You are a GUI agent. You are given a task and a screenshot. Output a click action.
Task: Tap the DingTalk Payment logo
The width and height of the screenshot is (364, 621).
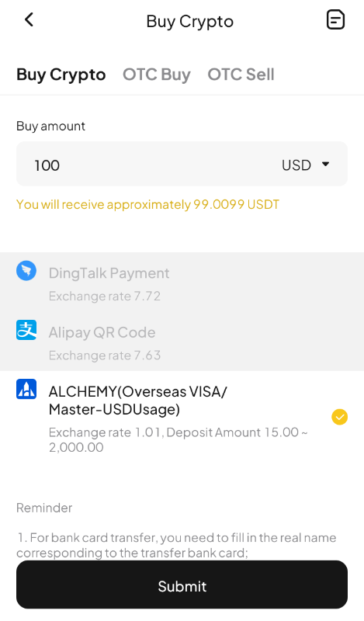tap(26, 271)
